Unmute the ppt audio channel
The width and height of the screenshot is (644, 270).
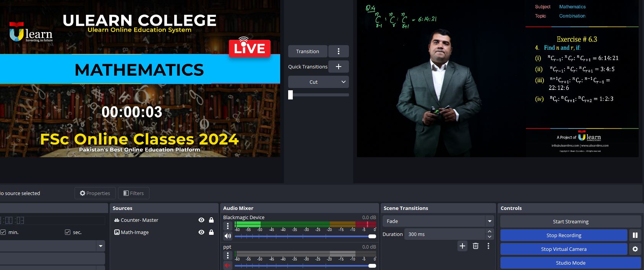[x=228, y=265]
